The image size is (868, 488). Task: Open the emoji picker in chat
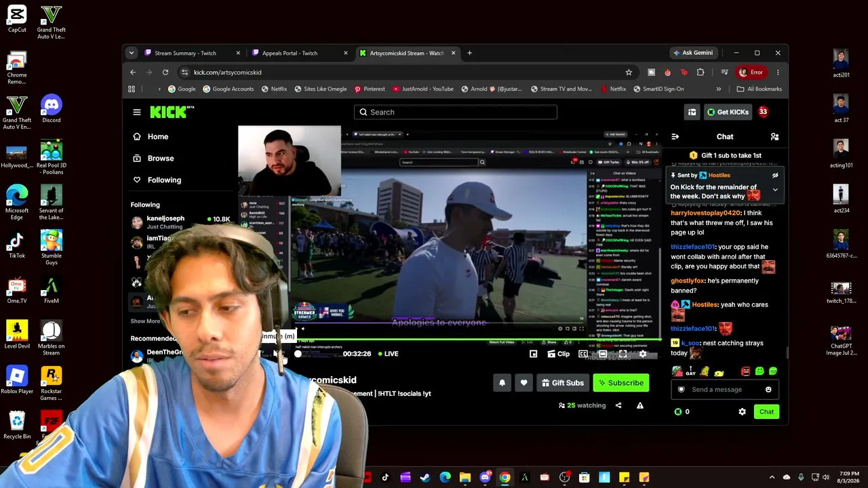point(768,390)
